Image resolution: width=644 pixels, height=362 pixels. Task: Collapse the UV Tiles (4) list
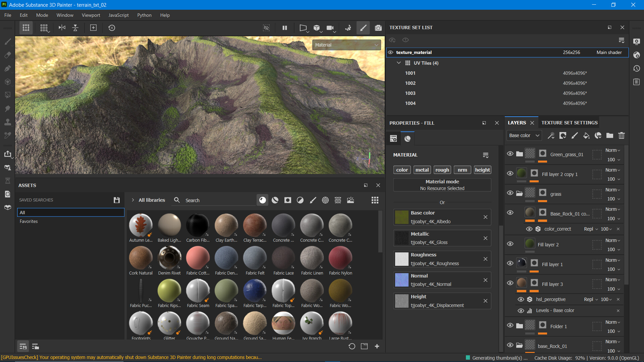point(398,63)
